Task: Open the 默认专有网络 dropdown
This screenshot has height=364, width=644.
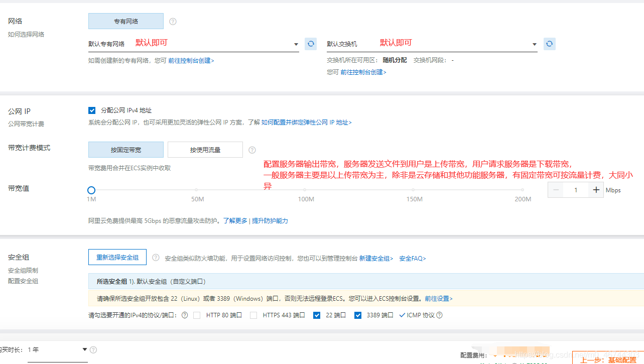Action: click(x=193, y=44)
